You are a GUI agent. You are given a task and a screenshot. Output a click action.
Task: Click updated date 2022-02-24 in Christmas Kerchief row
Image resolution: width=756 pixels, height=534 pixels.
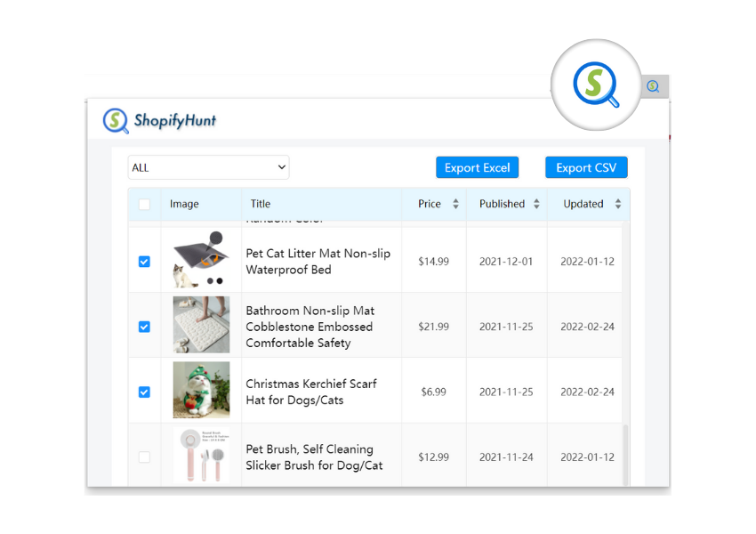[587, 392]
